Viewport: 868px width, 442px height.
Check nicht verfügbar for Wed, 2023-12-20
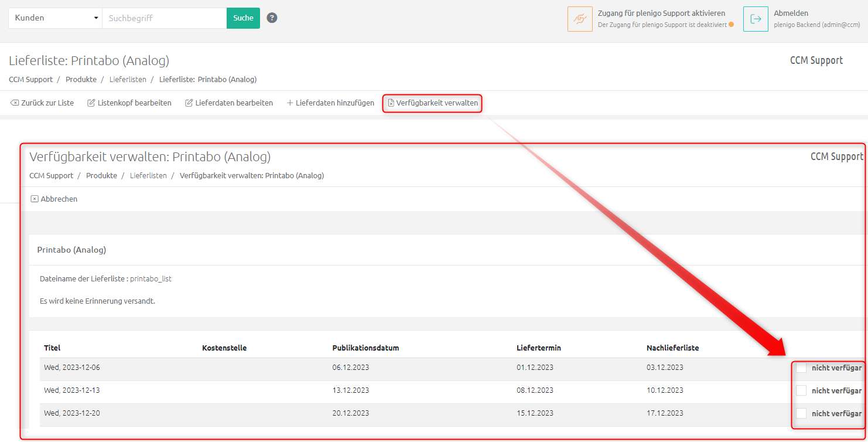pyautogui.click(x=801, y=413)
